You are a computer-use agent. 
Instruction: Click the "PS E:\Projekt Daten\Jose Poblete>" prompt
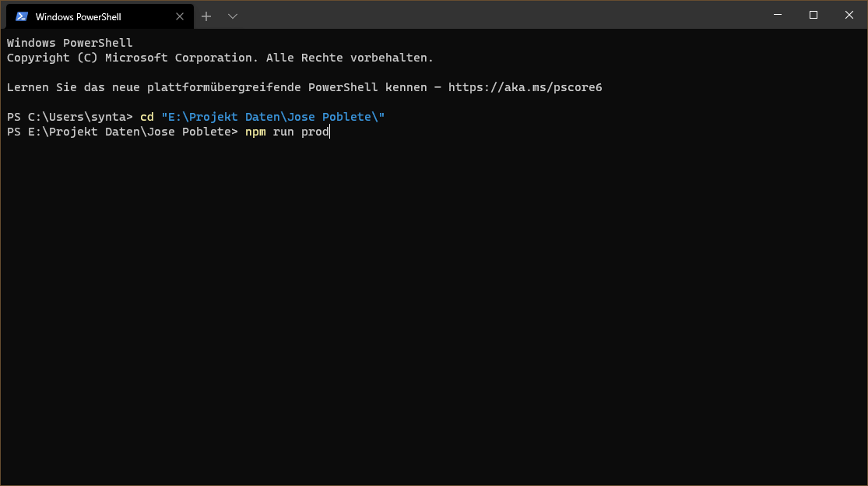click(122, 132)
